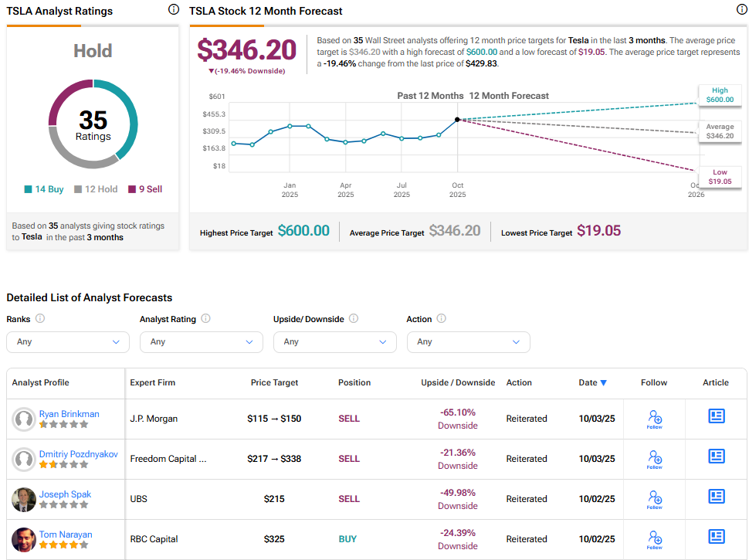Click the info icon next to Ranks
The width and height of the screenshot is (749, 560).
pyautogui.click(x=40, y=318)
